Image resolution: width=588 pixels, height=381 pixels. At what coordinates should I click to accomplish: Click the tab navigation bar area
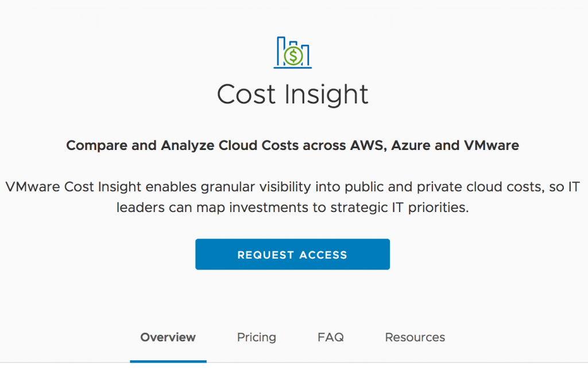click(x=293, y=337)
